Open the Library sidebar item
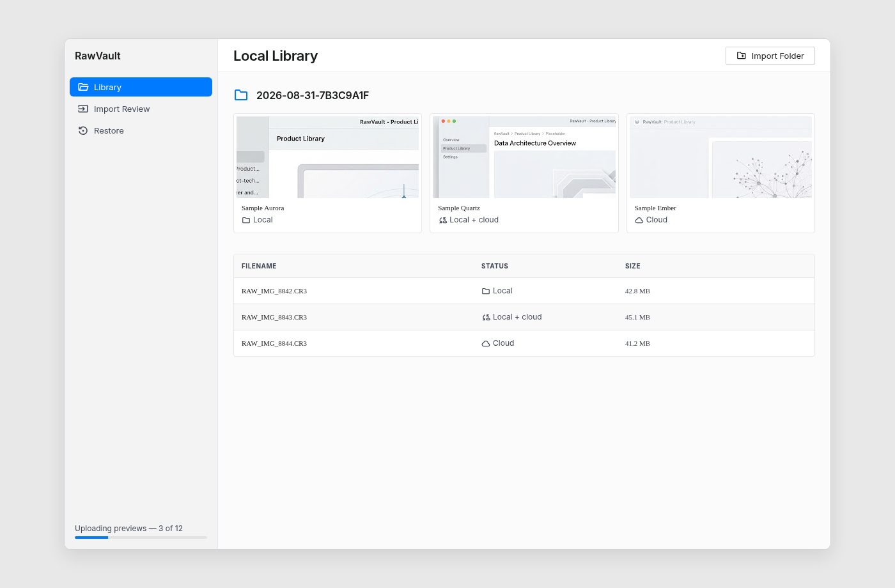Image resolution: width=895 pixels, height=588 pixels. pos(141,87)
